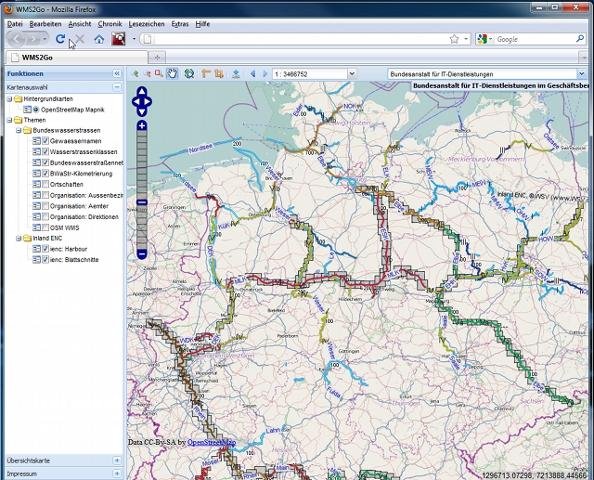Screen dimensions: 594x480
Task: Click the feature info icon in the map toolbar
Action: 236,73
